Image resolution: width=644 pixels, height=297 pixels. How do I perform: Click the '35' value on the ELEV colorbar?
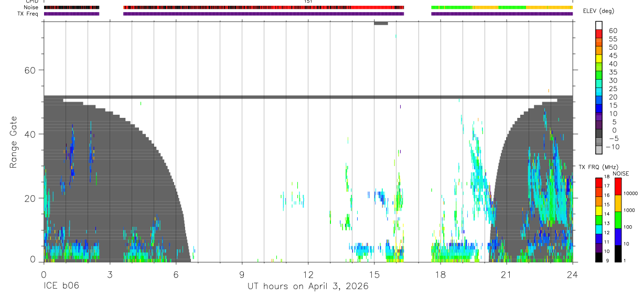click(613, 72)
